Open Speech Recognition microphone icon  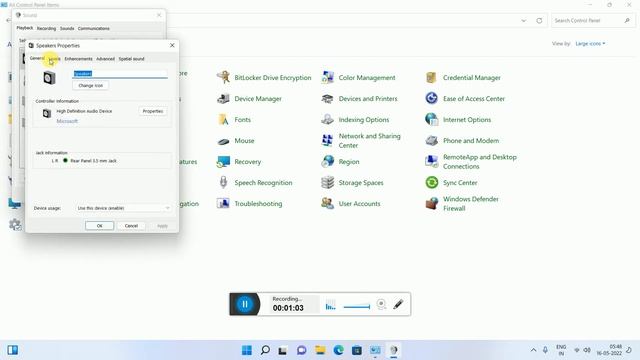tap(223, 182)
